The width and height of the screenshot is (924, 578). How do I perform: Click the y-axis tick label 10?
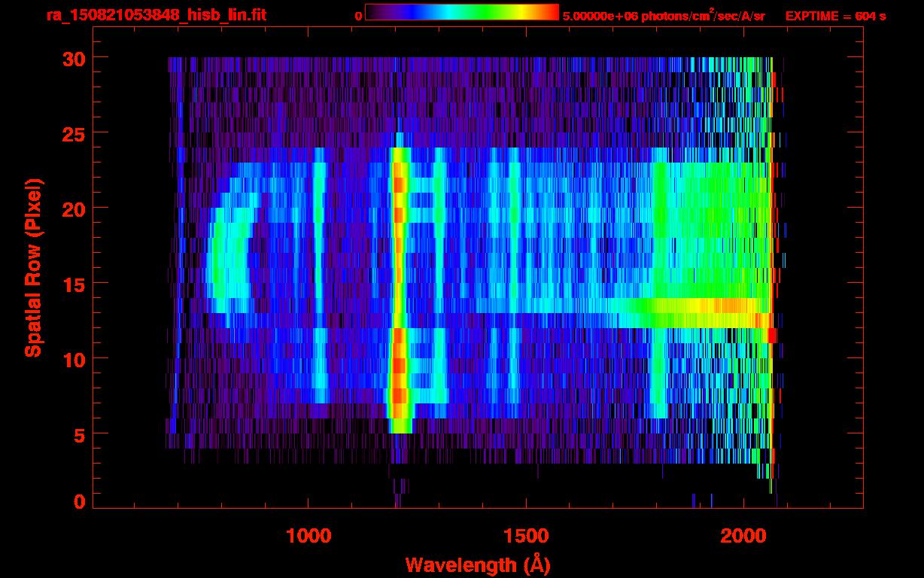[x=73, y=359]
